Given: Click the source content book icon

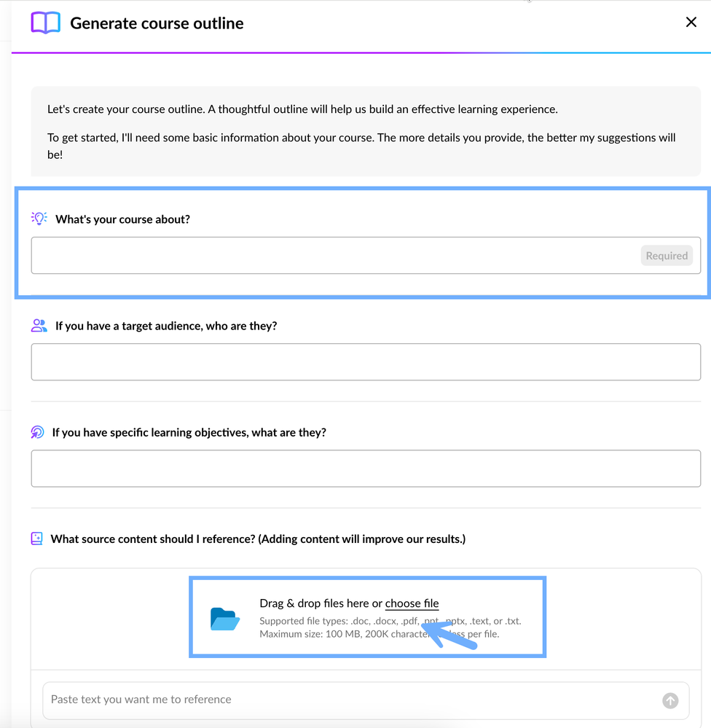Looking at the screenshot, I should pyautogui.click(x=36, y=539).
